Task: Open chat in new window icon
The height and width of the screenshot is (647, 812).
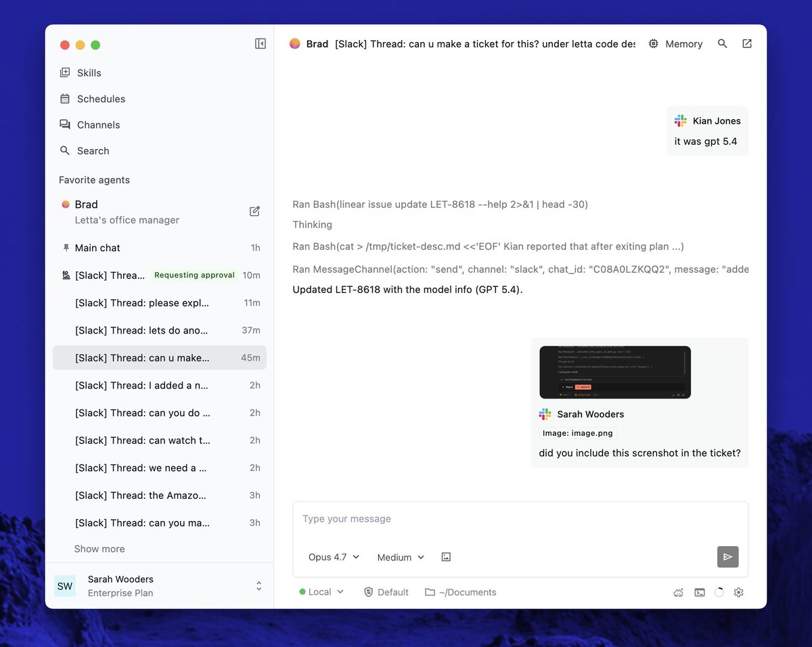Action: (x=747, y=43)
